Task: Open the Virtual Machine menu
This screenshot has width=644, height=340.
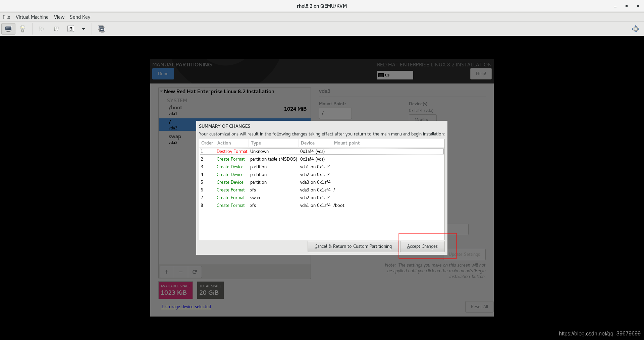Action: coord(32,17)
